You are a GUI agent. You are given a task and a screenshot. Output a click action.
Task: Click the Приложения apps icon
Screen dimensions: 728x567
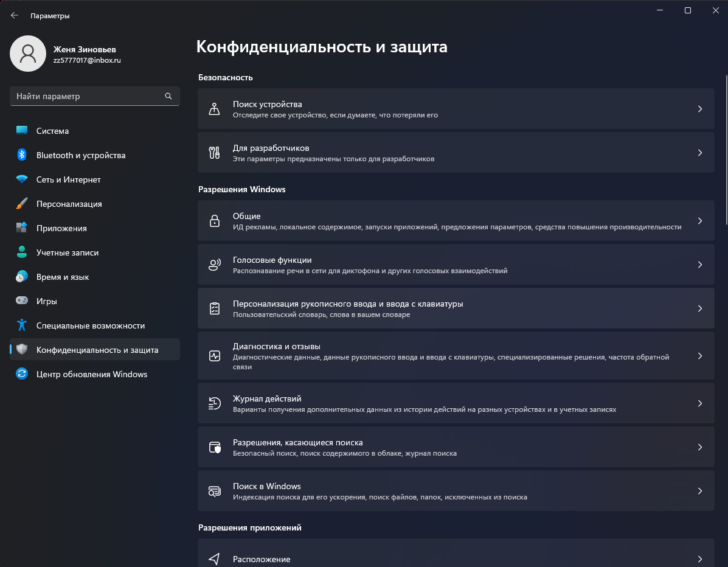22,228
